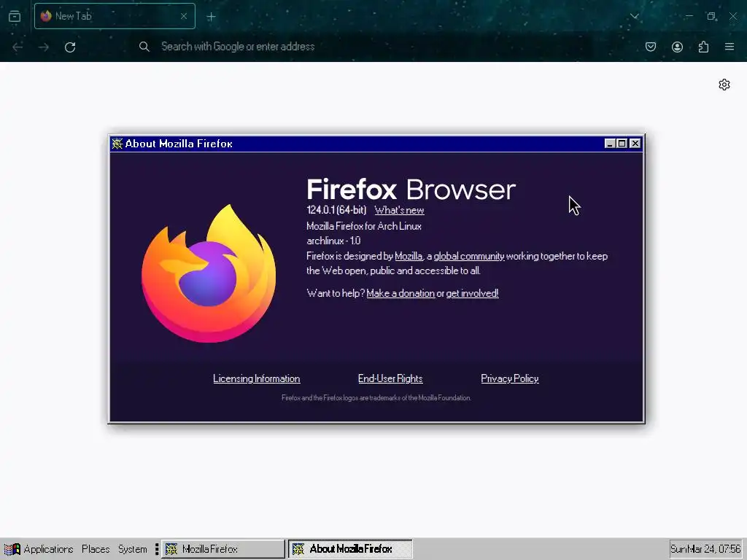Viewport: 747px width, 560px height.
Task: Open the Extensions puzzle icon
Action: point(704,47)
